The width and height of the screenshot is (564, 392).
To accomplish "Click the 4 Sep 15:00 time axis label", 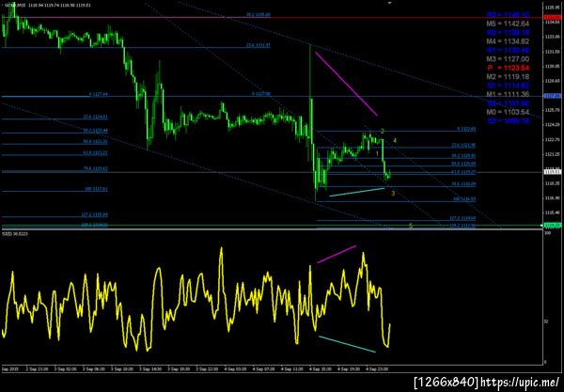I will tap(321, 369).
